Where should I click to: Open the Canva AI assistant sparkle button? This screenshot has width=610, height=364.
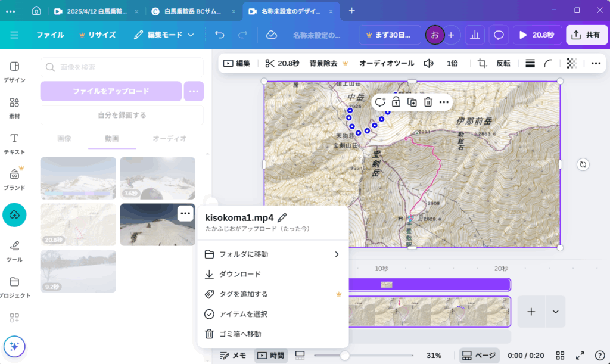point(14,346)
